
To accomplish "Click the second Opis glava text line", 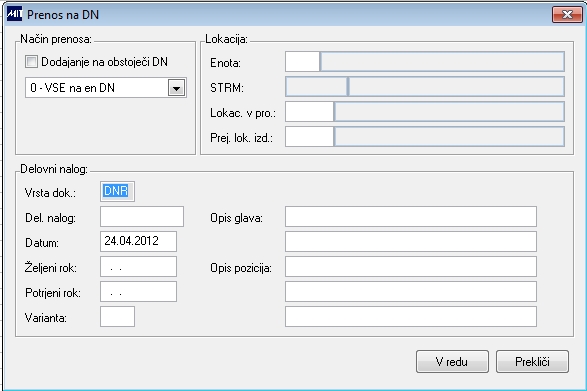I will click(x=411, y=242).
